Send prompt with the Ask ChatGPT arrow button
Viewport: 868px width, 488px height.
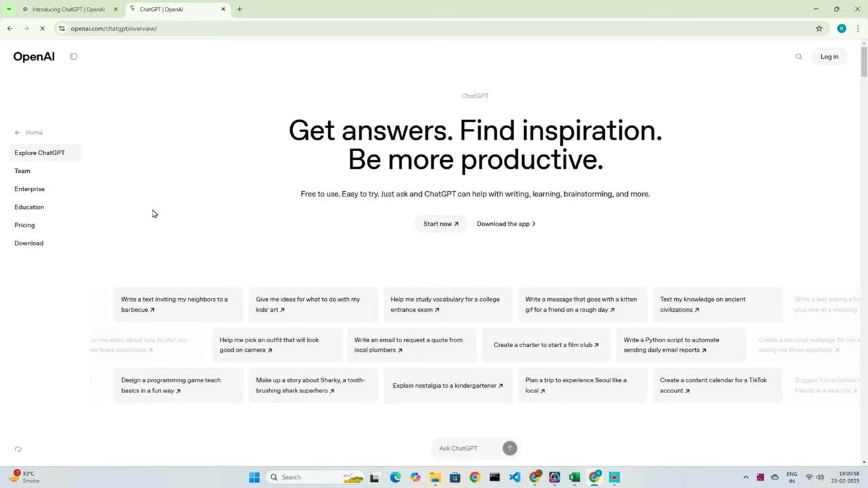click(509, 448)
